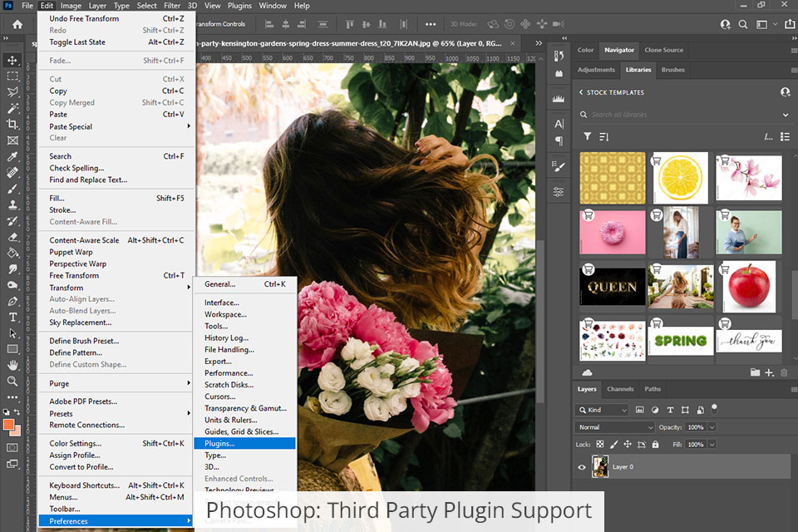
Task: Toggle lock all padlock icon
Action: (656, 445)
